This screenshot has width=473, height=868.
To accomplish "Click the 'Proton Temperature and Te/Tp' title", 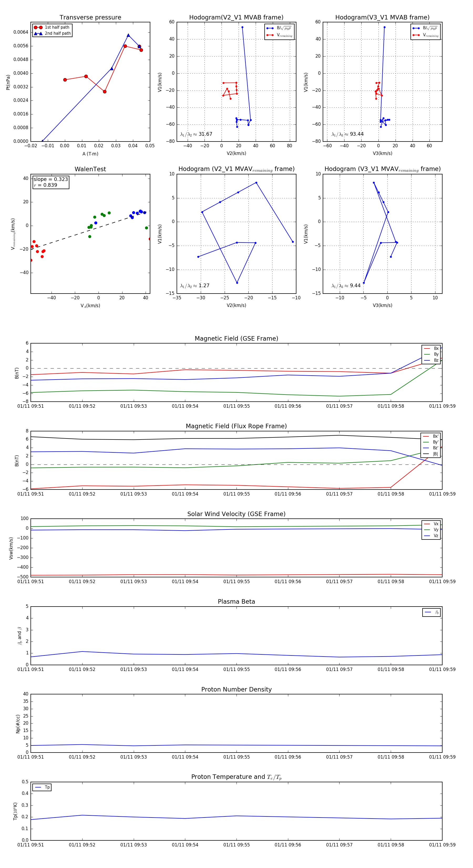I will point(236,777).
